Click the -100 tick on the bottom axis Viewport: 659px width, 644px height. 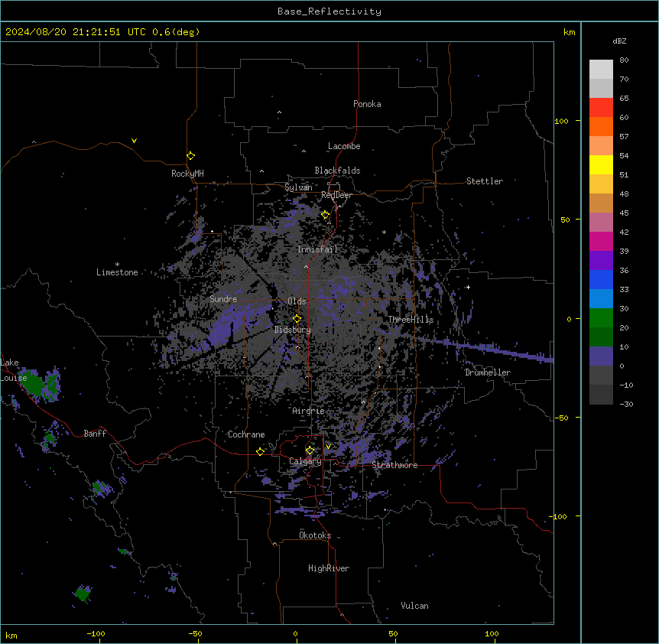(96, 633)
